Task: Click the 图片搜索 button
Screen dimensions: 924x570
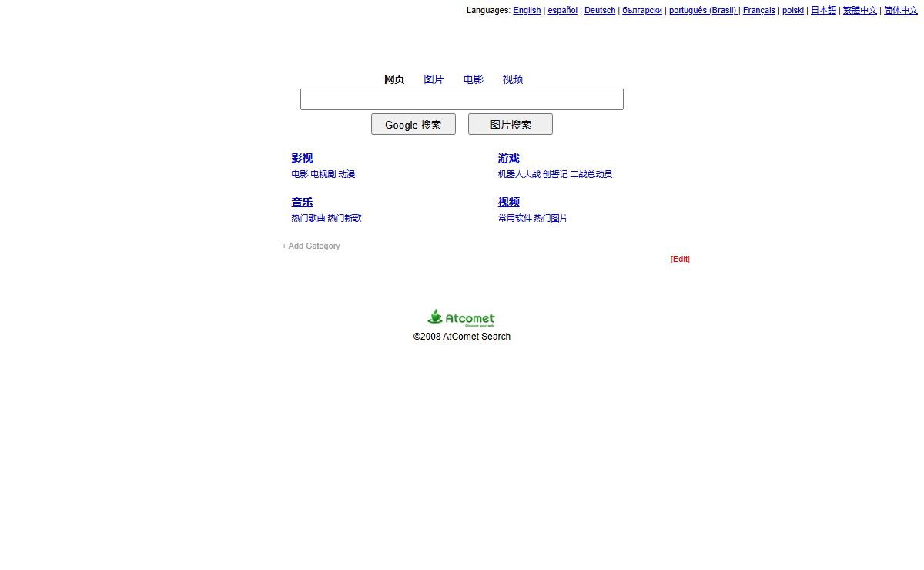Action: [511, 124]
